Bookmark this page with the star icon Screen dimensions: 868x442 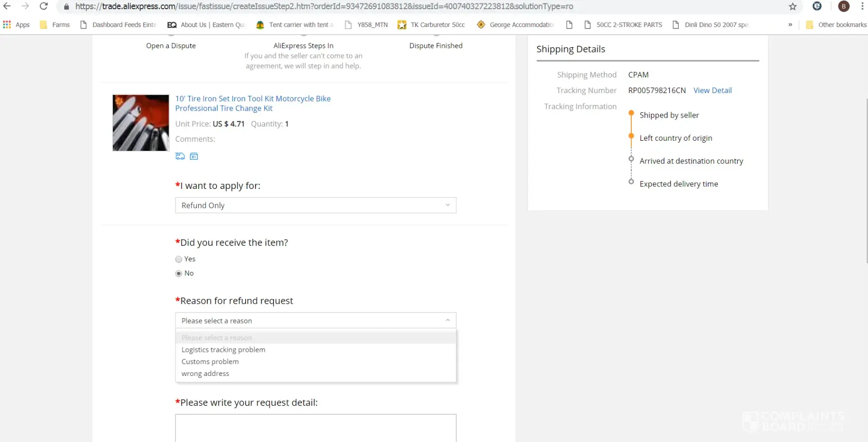click(x=792, y=6)
